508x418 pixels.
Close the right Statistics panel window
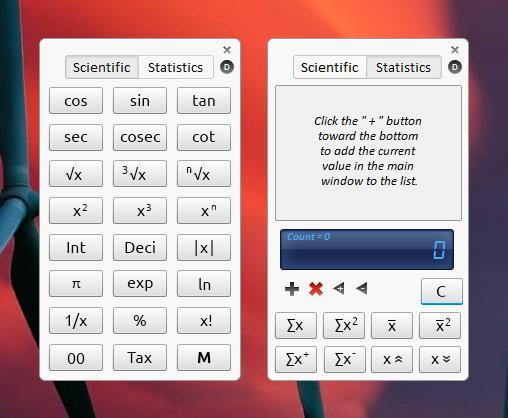point(455,50)
